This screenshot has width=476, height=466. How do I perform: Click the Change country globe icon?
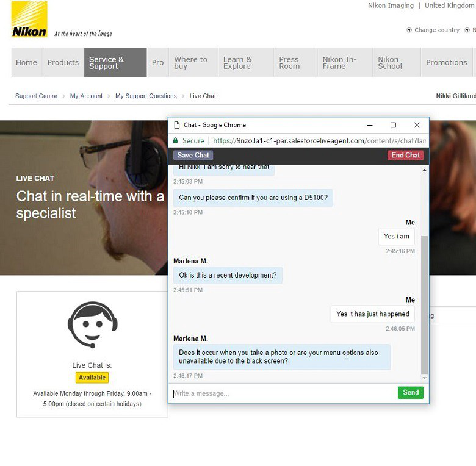(x=409, y=30)
